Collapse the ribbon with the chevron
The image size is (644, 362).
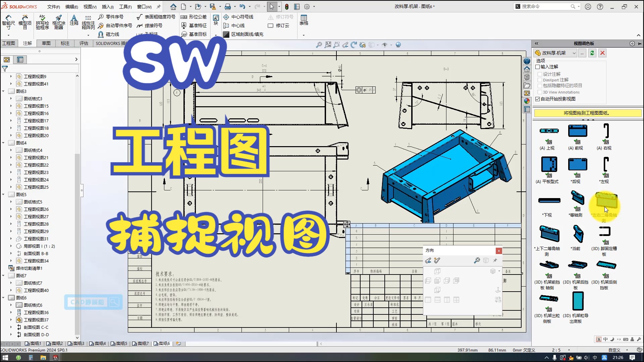[x=638, y=35]
